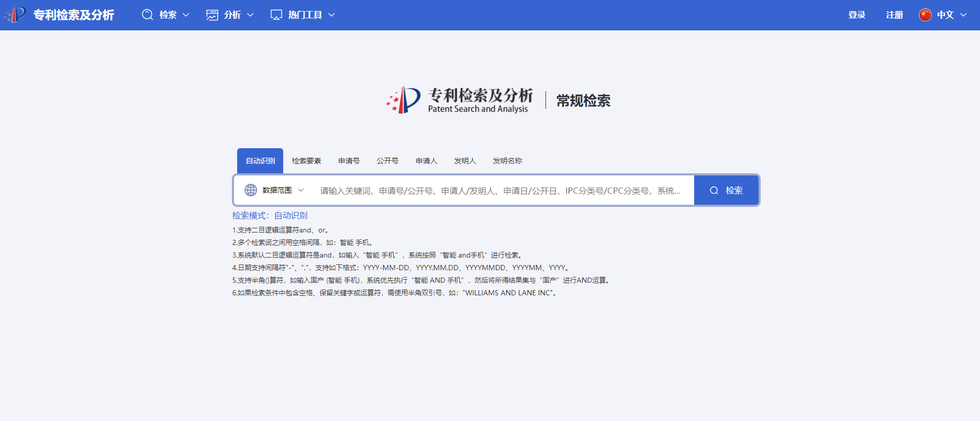
Task: Click the 检索模式：自动识别 text
Action: click(270, 215)
